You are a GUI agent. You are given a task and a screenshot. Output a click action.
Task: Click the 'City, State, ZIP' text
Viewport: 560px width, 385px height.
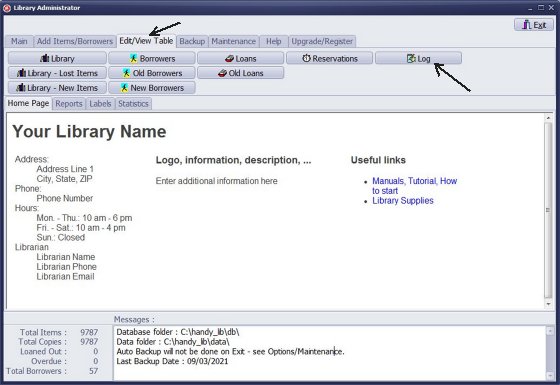[64, 179]
